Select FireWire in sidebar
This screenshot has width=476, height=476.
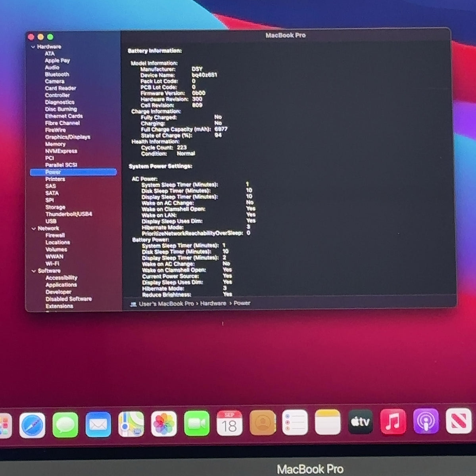coord(55,130)
